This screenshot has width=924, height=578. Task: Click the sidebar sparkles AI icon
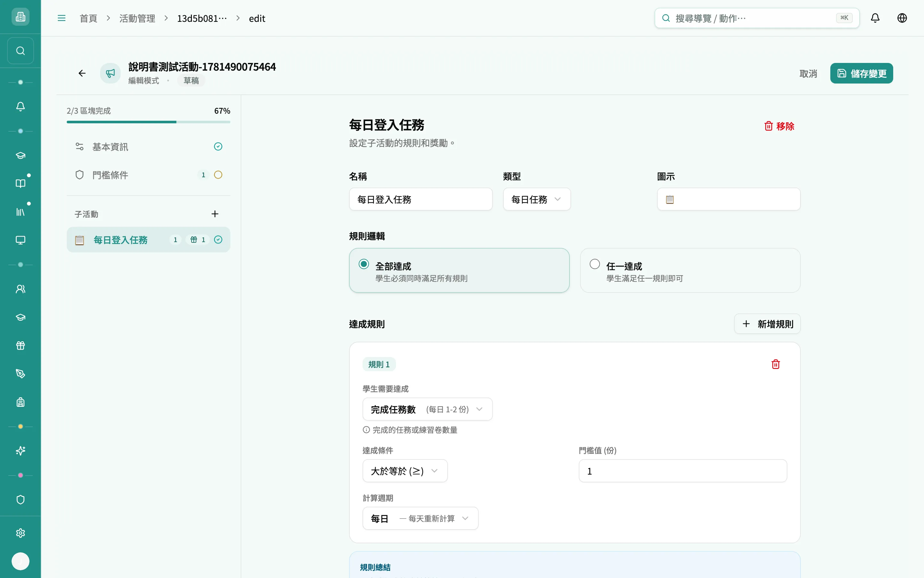click(20, 451)
